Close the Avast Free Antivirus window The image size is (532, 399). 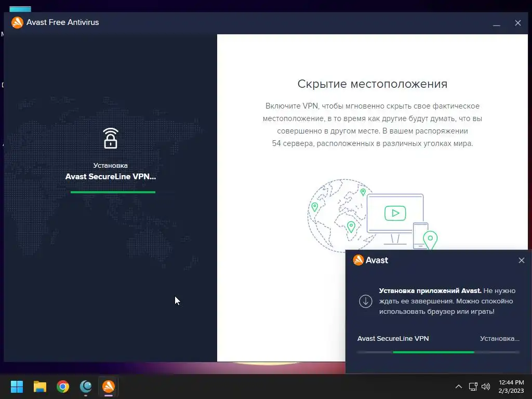point(518,23)
